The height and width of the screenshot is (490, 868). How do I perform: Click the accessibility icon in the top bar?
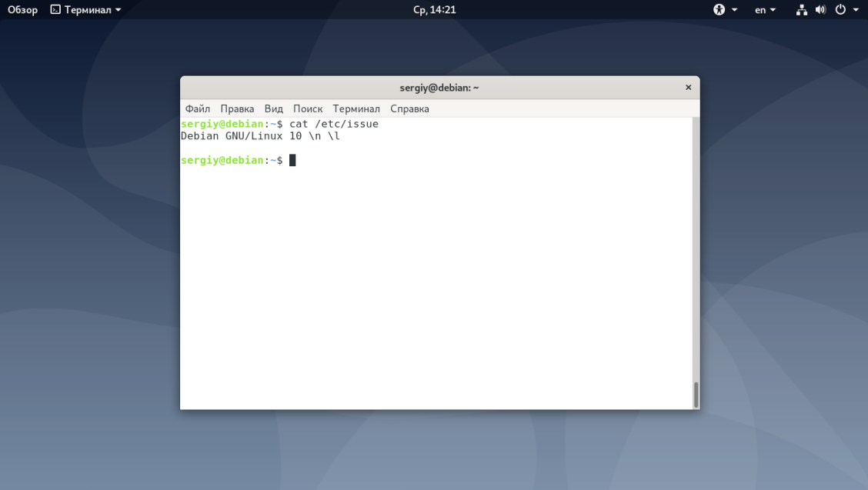(719, 9)
